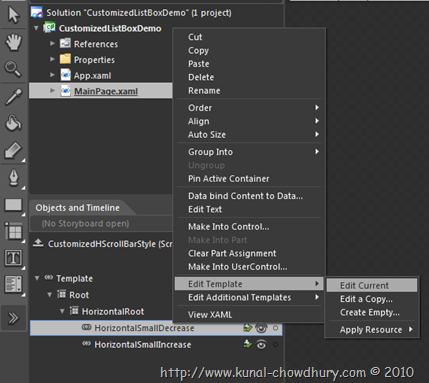Toggle visibility eye of HorizontalSmallIncrease
This screenshot has width=429, height=383.
[261, 344]
